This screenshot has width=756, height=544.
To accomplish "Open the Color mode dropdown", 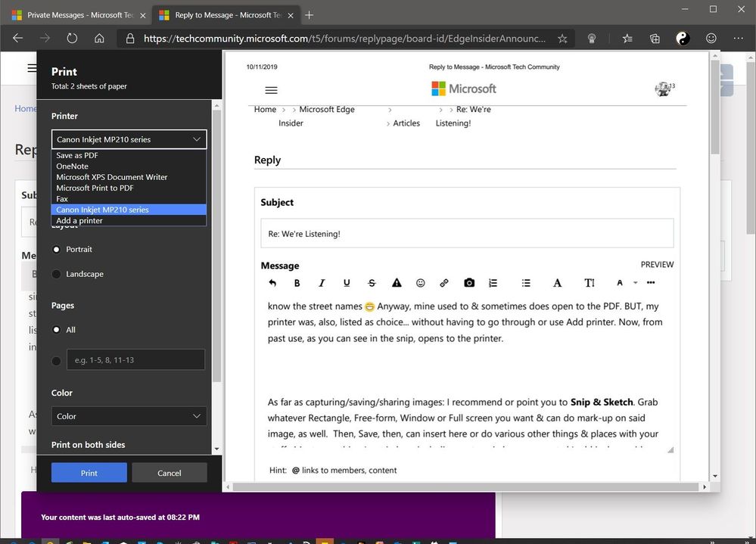I will pos(129,416).
